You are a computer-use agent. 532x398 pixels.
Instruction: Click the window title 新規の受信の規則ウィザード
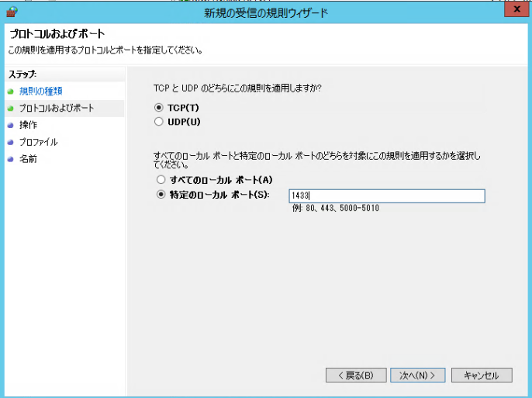pyautogui.click(x=266, y=13)
